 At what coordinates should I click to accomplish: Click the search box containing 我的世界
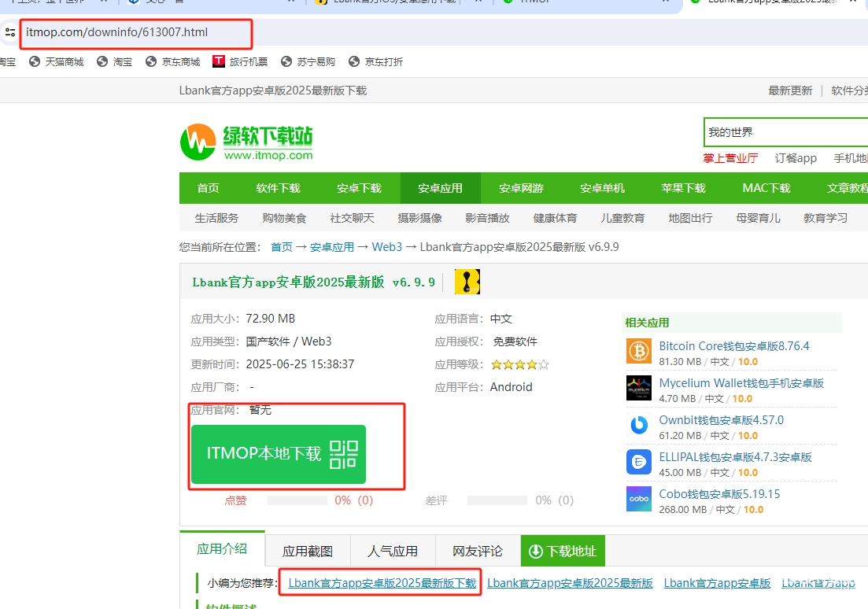click(783, 132)
